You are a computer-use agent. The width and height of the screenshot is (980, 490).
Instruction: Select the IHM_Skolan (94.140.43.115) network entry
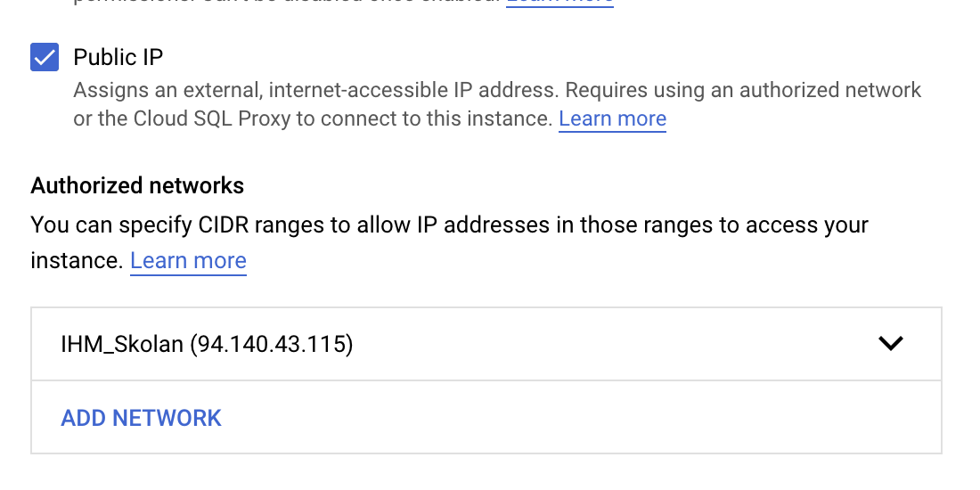[x=207, y=344]
